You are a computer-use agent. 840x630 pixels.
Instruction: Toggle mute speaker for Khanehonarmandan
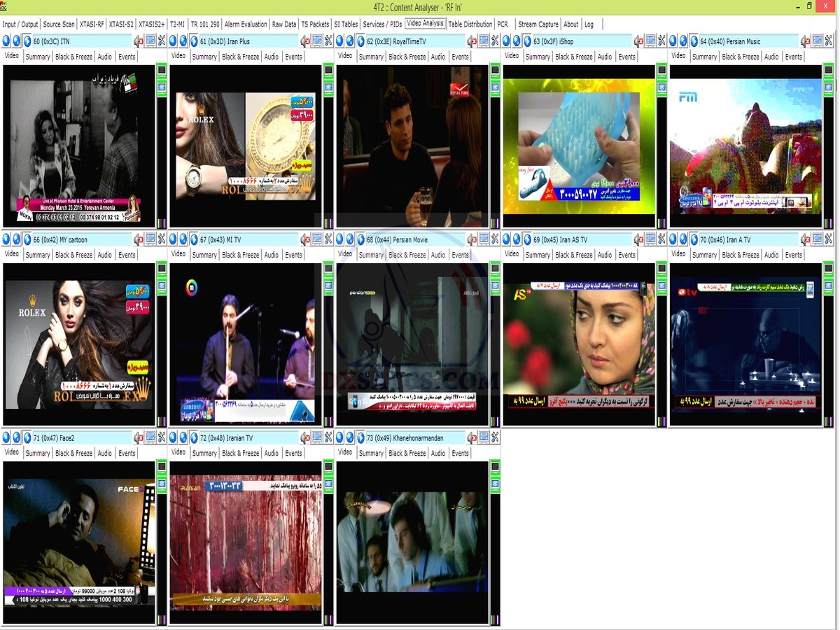pyautogui.click(x=472, y=437)
